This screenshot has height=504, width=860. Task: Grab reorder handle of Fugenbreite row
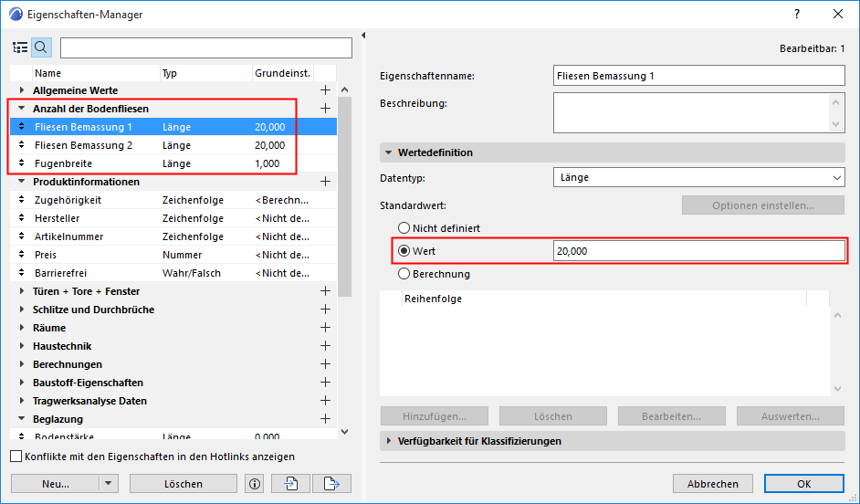click(x=21, y=163)
